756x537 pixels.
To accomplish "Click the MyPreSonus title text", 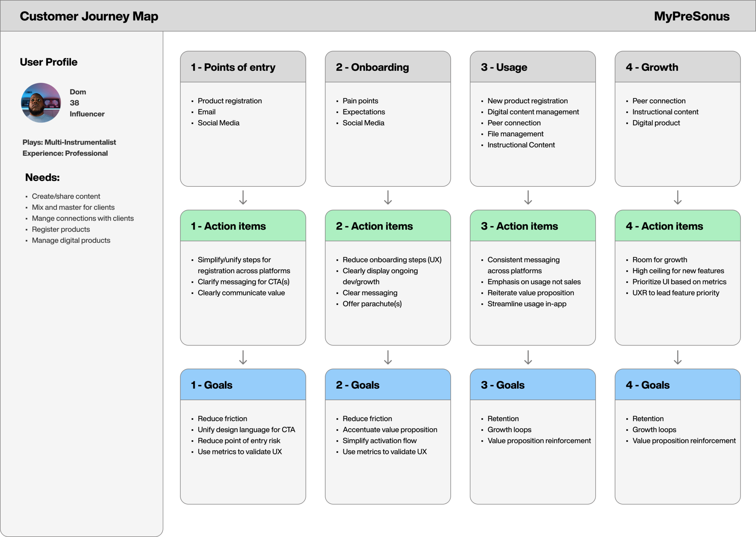I will pos(692,16).
